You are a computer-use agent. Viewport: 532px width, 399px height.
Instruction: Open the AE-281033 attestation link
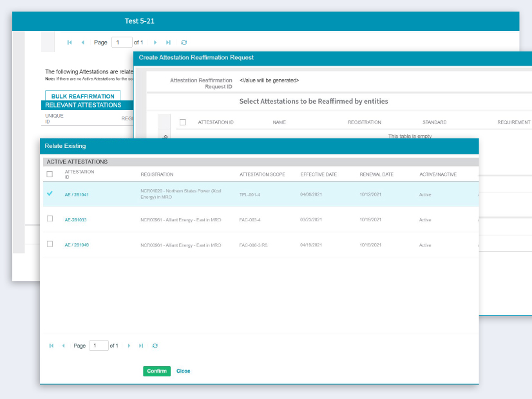pos(75,219)
